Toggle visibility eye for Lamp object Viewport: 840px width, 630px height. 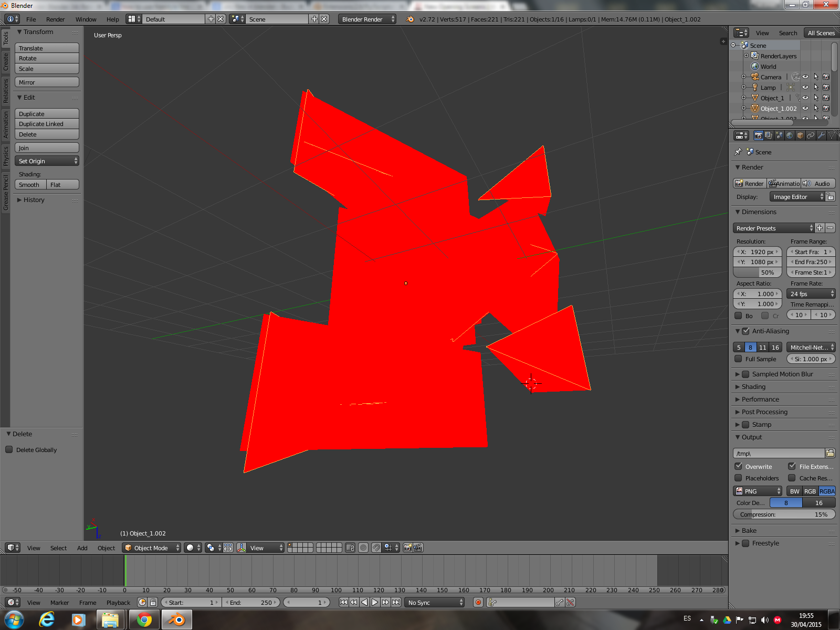pyautogui.click(x=805, y=87)
